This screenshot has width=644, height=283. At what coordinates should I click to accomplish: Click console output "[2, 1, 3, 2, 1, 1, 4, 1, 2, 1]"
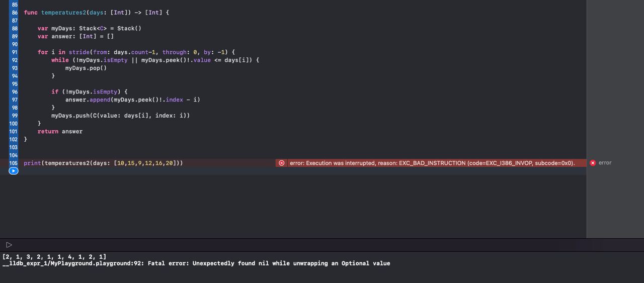(54, 257)
